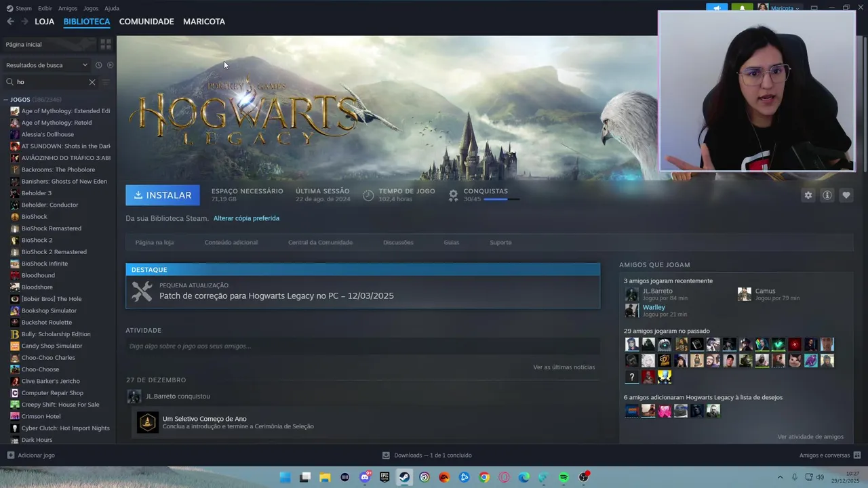Add Hogwarts Legacy to favorites heart
The width and height of the screenshot is (868, 488).
click(x=846, y=195)
